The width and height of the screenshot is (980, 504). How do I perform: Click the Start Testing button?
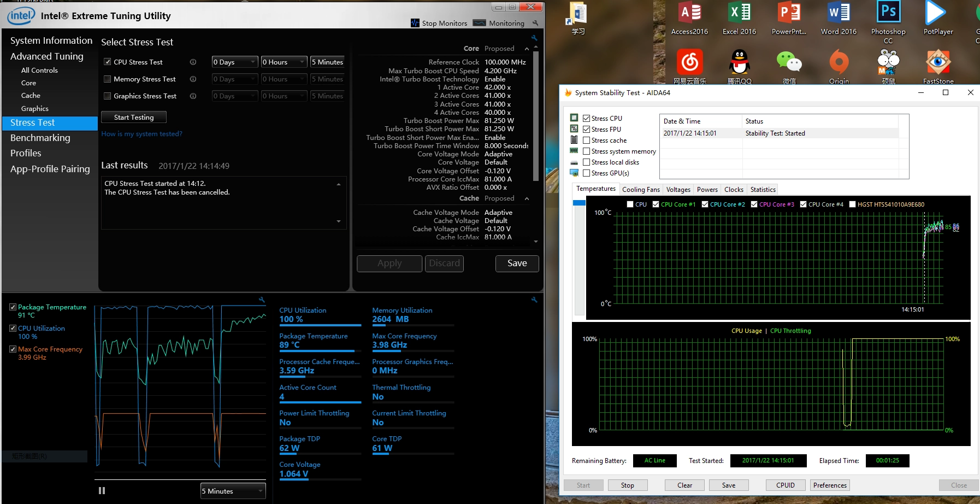134,118
